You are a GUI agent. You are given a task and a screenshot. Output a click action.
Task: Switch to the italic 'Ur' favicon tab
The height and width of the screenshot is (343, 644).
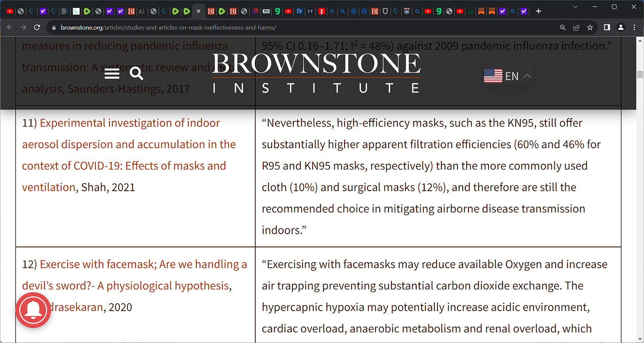tap(142, 11)
